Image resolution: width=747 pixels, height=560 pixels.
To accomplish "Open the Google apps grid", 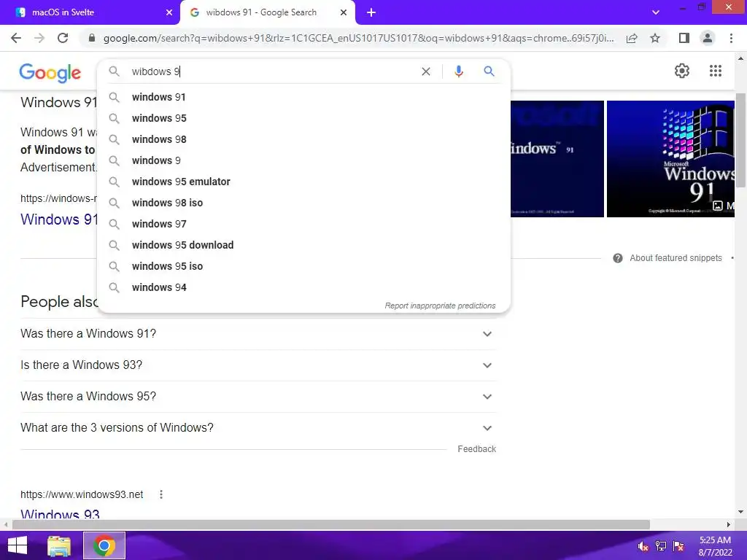I will [x=716, y=71].
